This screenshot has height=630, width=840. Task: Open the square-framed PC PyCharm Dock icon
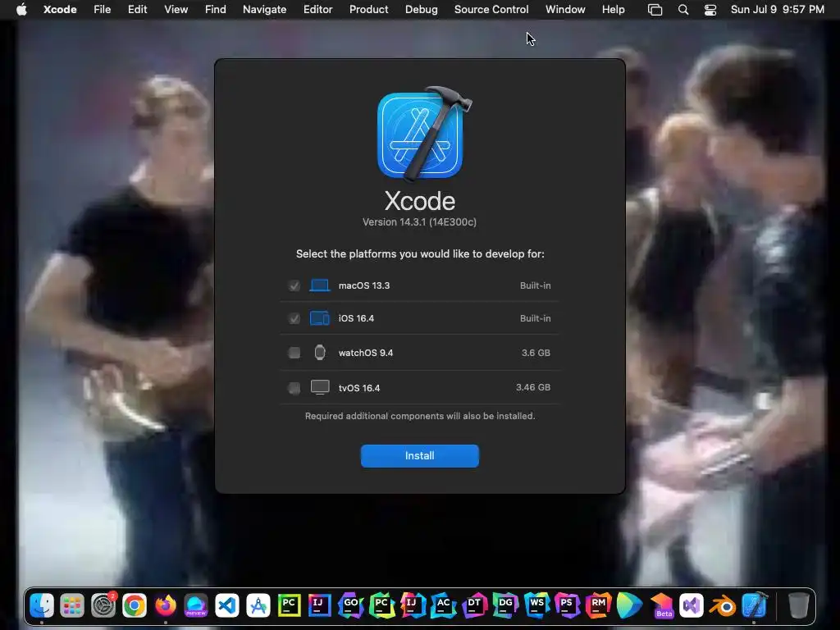pos(290,605)
